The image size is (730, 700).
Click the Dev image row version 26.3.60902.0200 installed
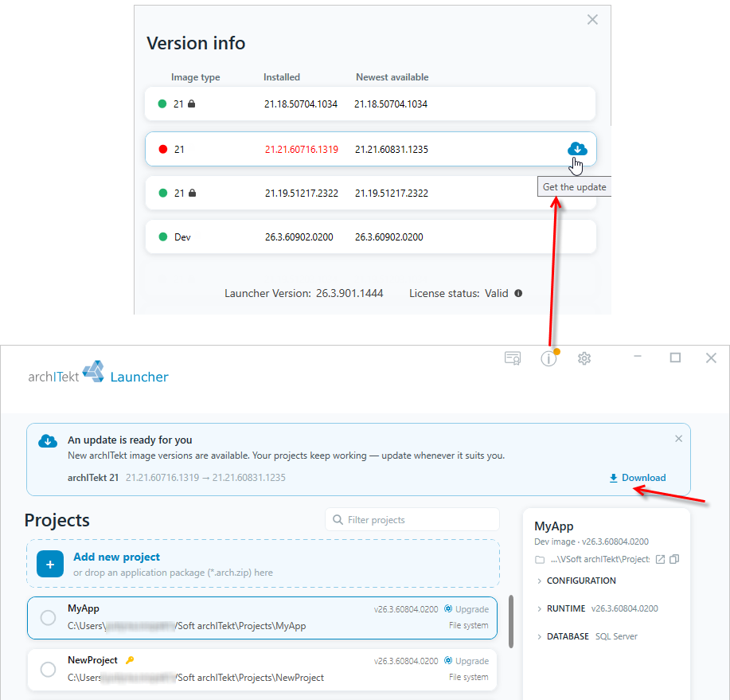[299, 237]
